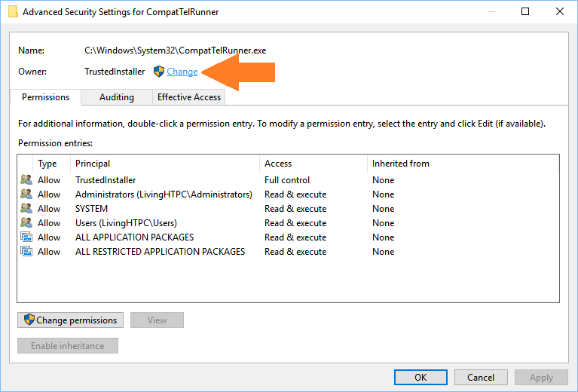This screenshot has width=578, height=392.
Task: Click None inherited value for TrustedInstaller row
Action: coord(383,180)
